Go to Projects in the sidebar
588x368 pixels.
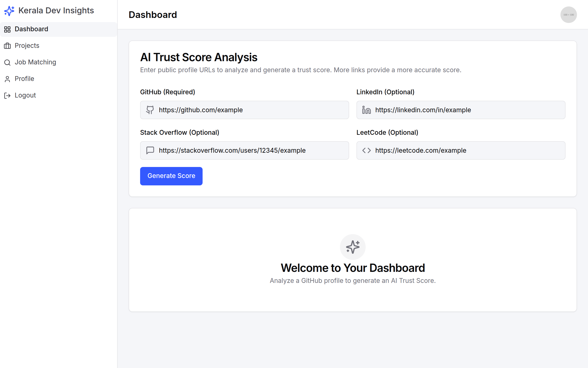pyautogui.click(x=59, y=46)
